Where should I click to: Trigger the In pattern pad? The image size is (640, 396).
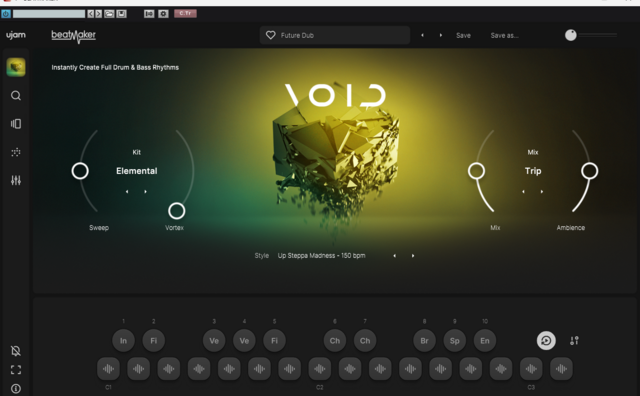(x=123, y=340)
